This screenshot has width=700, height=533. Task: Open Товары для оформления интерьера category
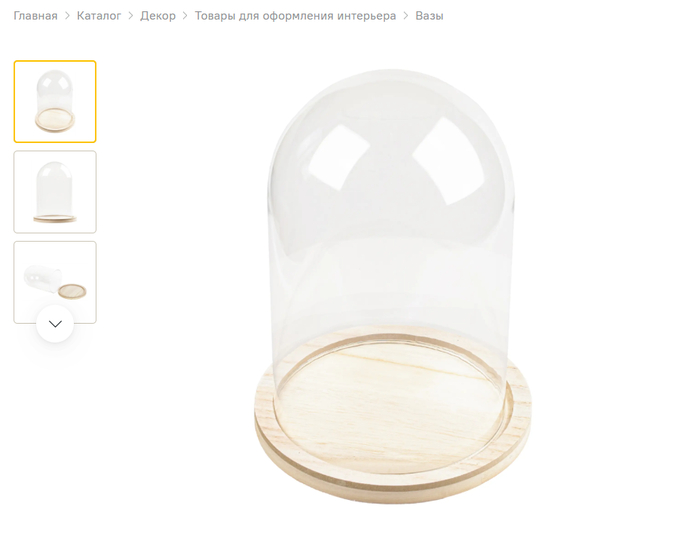click(x=295, y=16)
